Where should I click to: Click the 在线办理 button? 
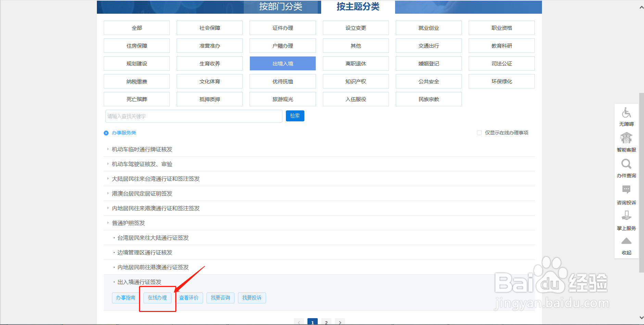point(157,298)
